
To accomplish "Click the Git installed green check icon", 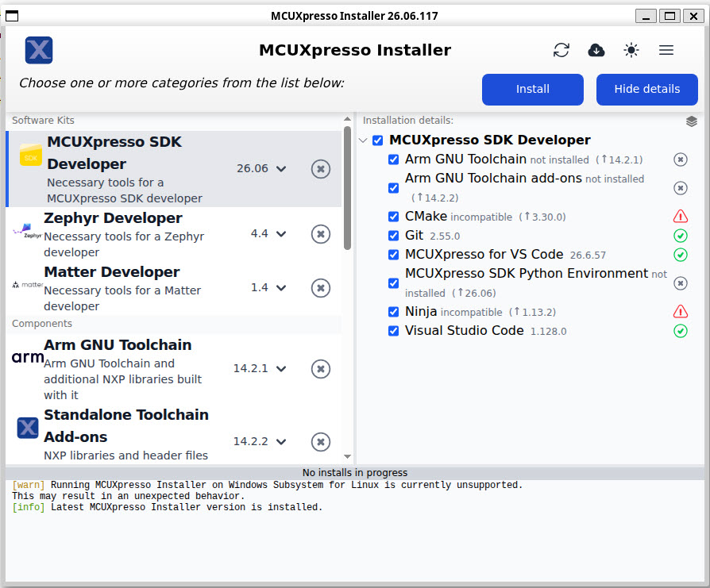I will point(680,236).
